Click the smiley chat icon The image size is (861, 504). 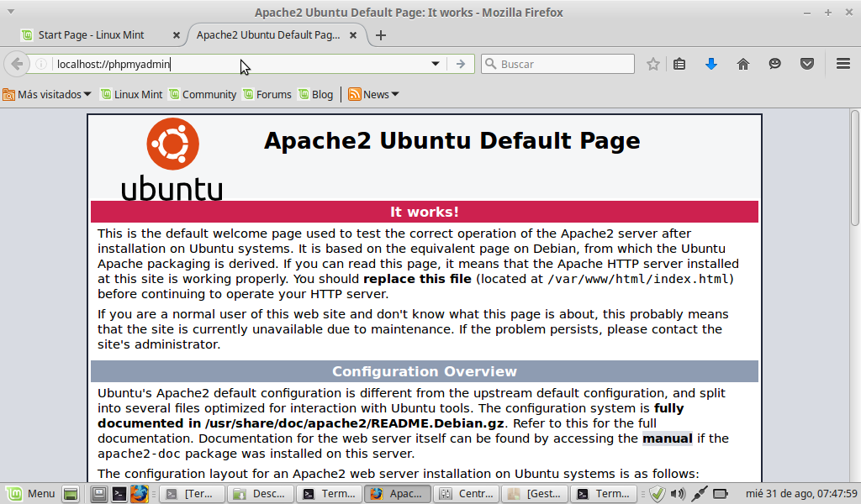(x=775, y=64)
